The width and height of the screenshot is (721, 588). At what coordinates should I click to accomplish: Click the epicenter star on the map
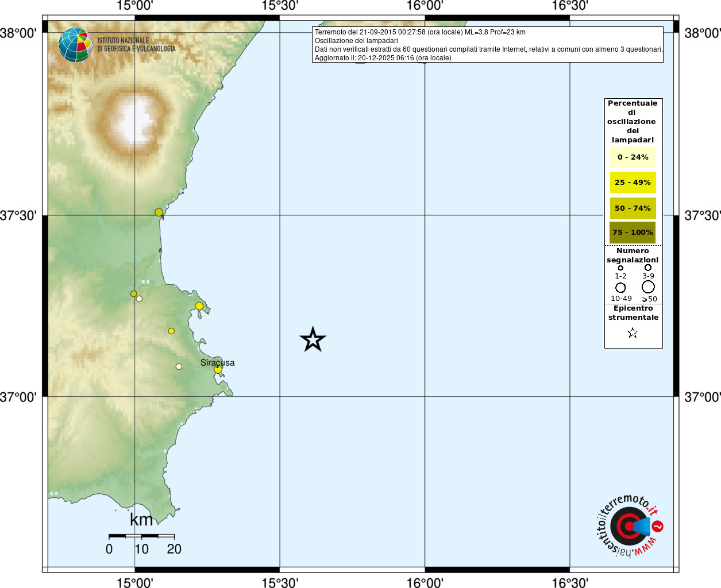coord(313,339)
